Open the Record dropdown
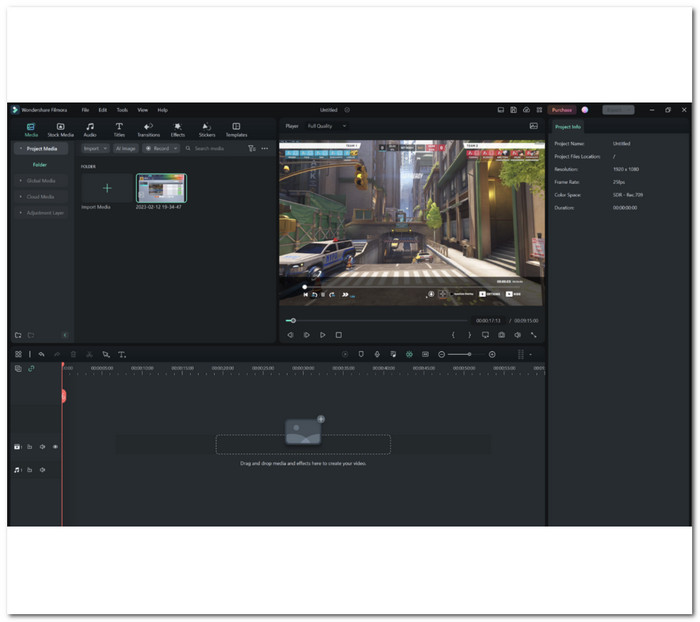The height and width of the screenshot is (622, 700). pyautogui.click(x=161, y=149)
